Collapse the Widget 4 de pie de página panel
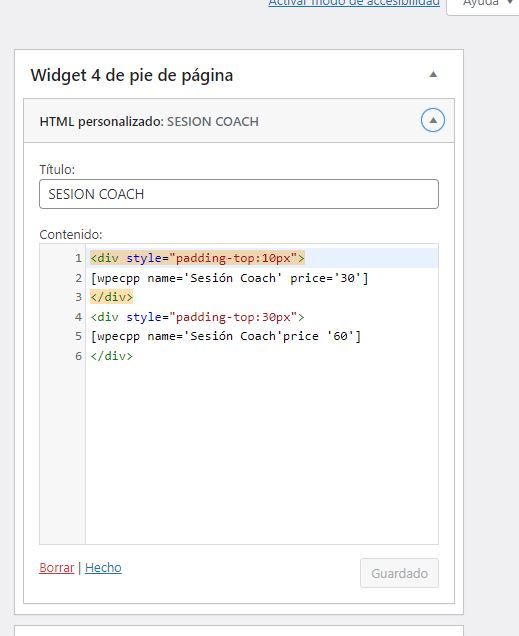The image size is (519, 636). [433, 75]
